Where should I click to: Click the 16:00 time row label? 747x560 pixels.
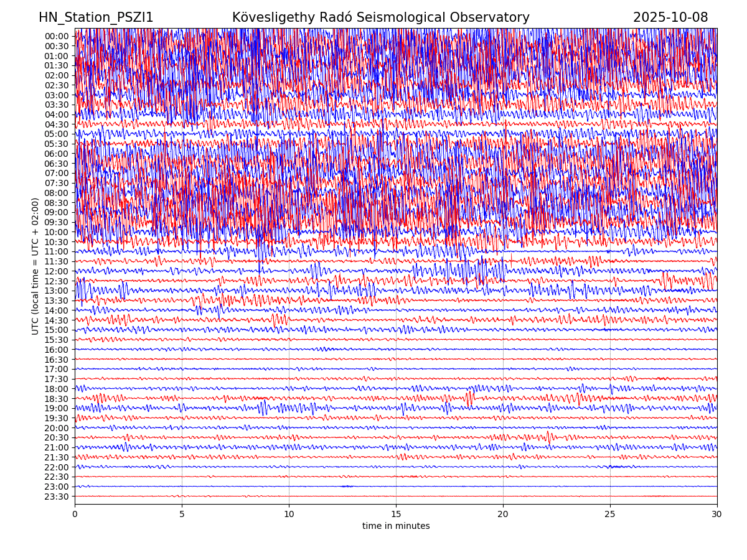[56, 350]
